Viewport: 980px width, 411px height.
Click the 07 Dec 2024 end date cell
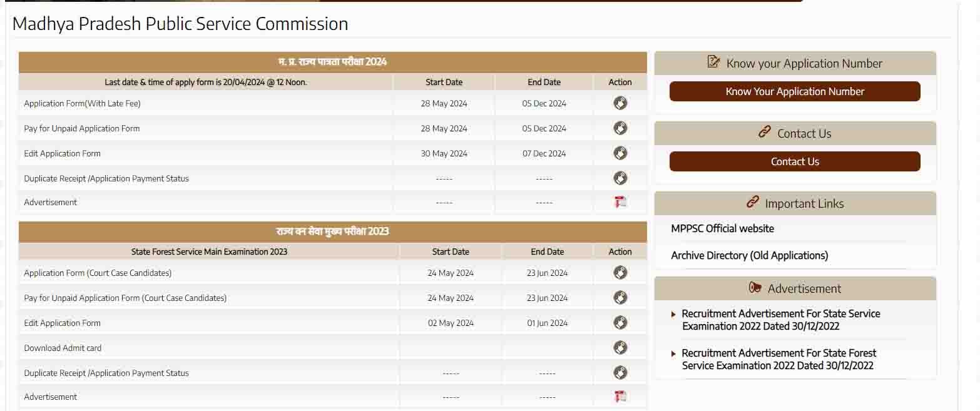tap(544, 154)
